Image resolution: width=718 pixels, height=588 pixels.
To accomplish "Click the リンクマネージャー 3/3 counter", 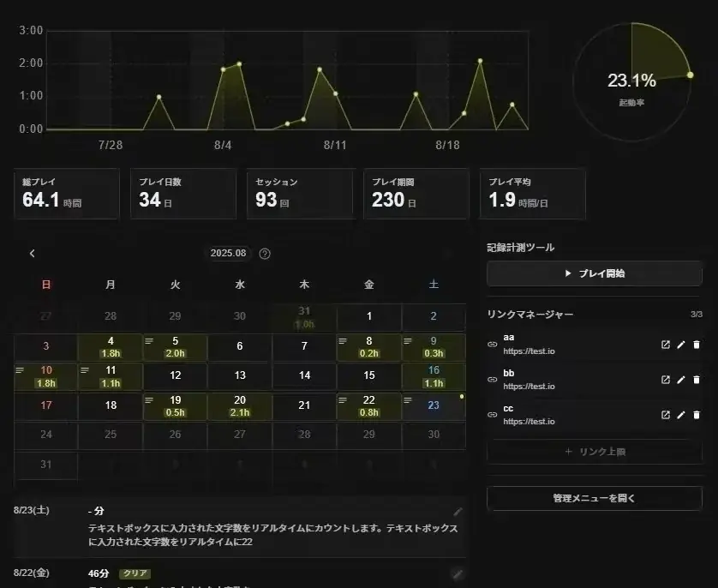I will pyautogui.click(x=697, y=315).
